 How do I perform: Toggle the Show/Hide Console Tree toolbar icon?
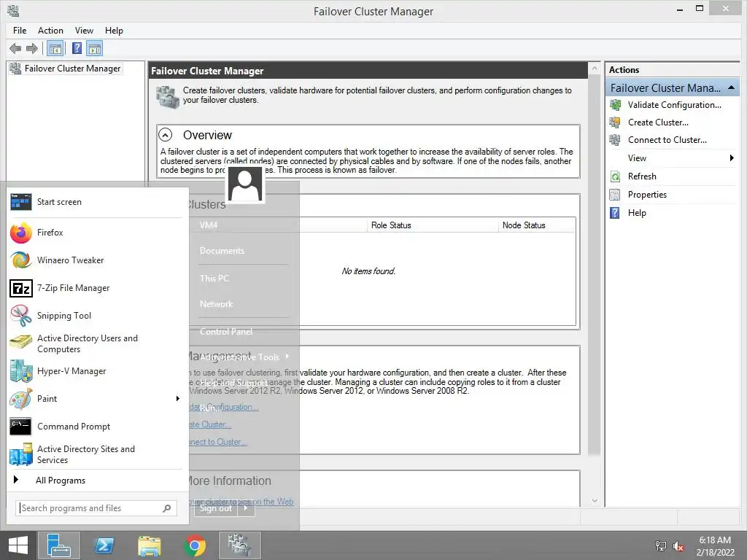click(x=55, y=48)
